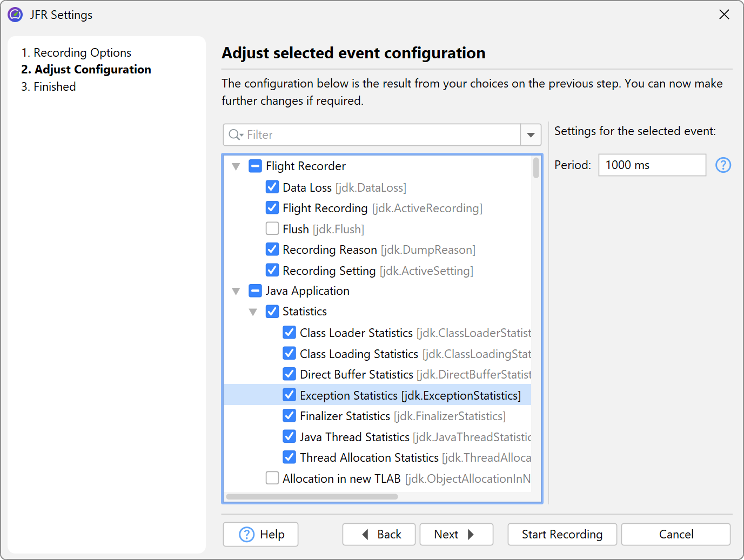Toggle Flight Recorder tri-state checkbox
Screen dimensions: 744x560
pos(255,166)
